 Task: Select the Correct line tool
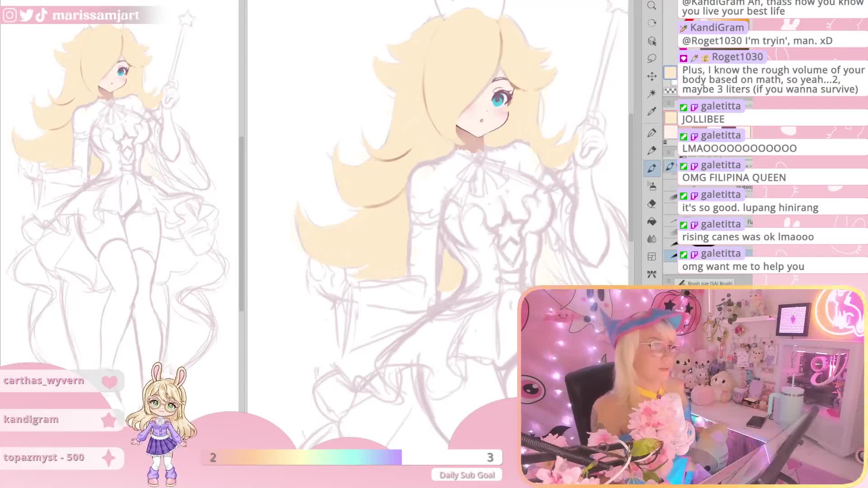click(651, 274)
